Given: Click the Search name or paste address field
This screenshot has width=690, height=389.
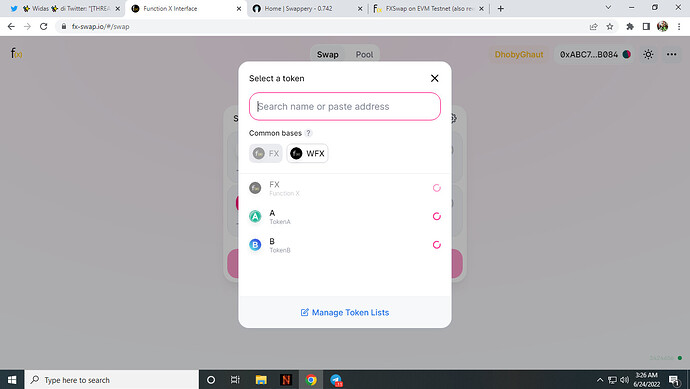Looking at the screenshot, I should (x=345, y=106).
